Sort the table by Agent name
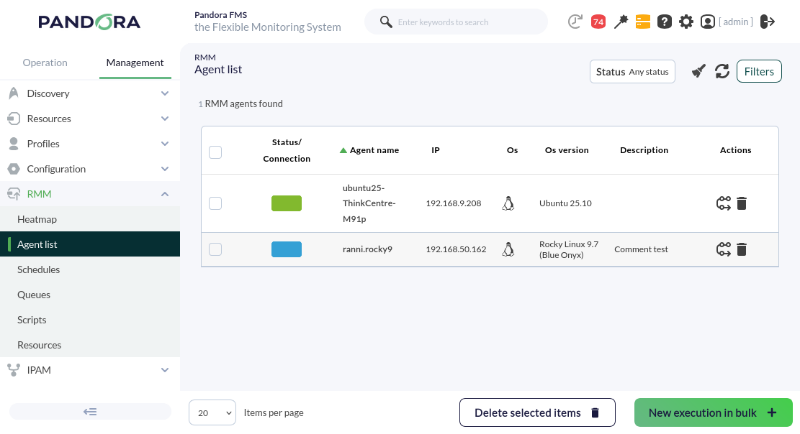This screenshot has width=800, height=434. click(x=369, y=150)
